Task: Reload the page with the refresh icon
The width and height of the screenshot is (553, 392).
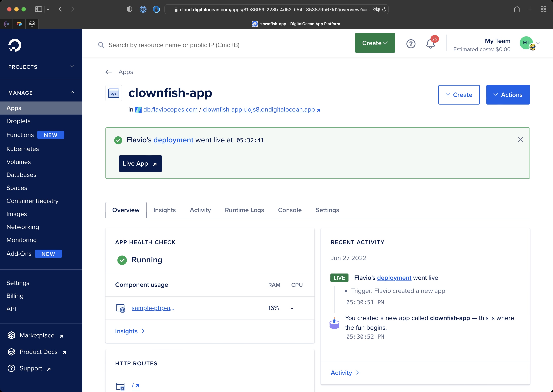Action: 384,9
